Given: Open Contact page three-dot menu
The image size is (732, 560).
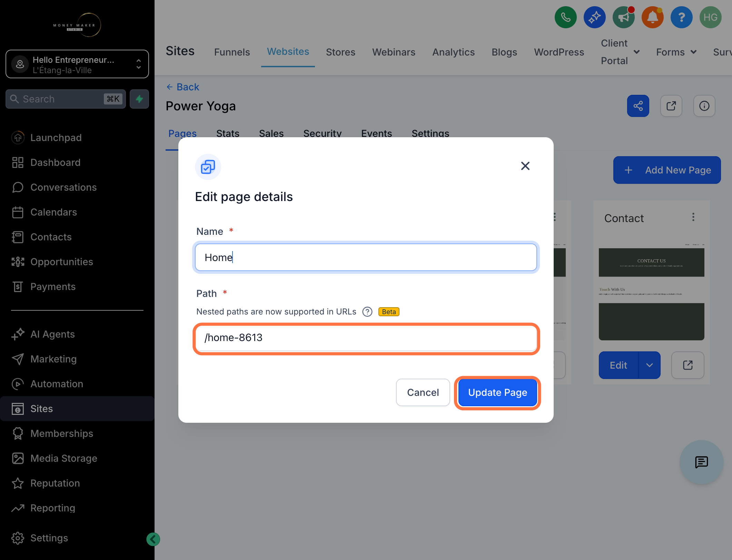Looking at the screenshot, I should coord(693,217).
